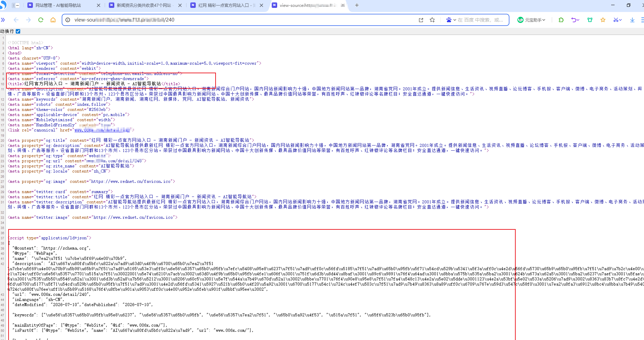Click the meta renderer webkit line
The image size is (644, 340).
pos(54,68)
